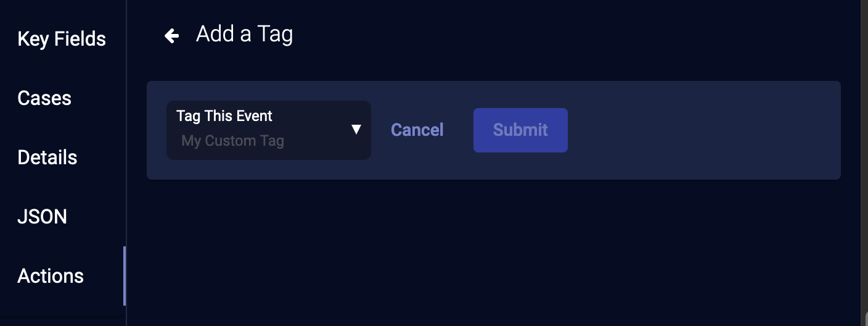
Task: Open the Cases tab
Action: tap(44, 98)
